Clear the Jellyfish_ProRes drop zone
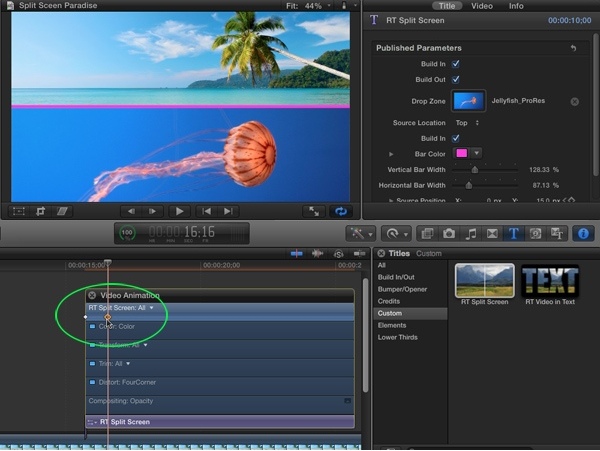The width and height of the screenshot is (600, 451). pyautogui.click(x=575, y=101)
